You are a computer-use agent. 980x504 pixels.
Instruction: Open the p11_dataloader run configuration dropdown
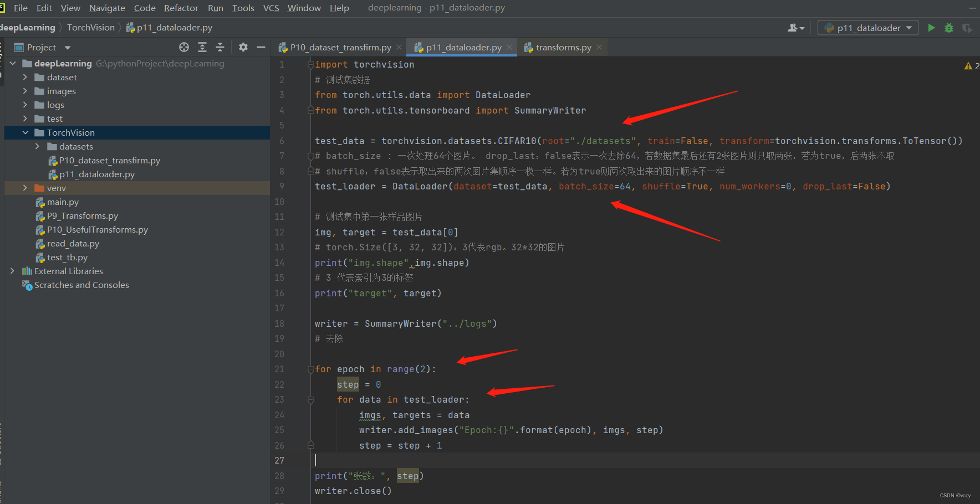tap(867, 28)
